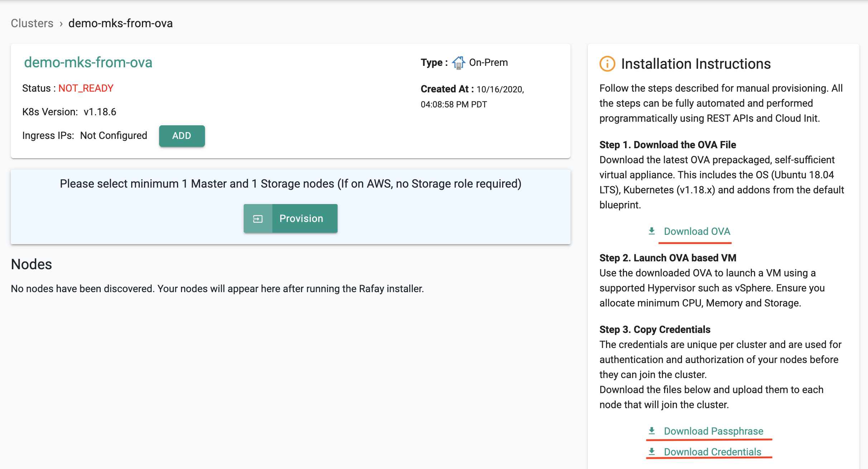The width and height of the screenshot is (868, 469).
Task: Click the On-Prem house icon
Action: [x=458, y=63]
